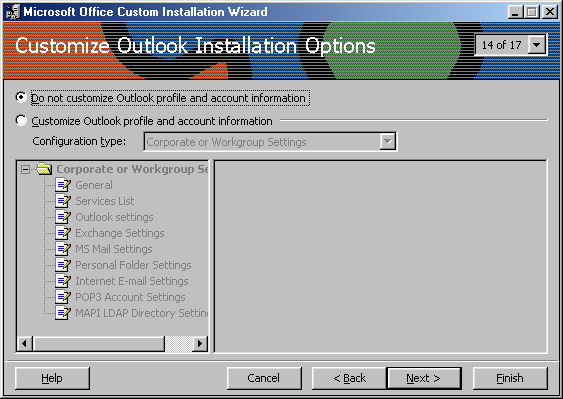Click the Services List page icon
This screenshot has width=563, height=399.
tap(63, 201)
